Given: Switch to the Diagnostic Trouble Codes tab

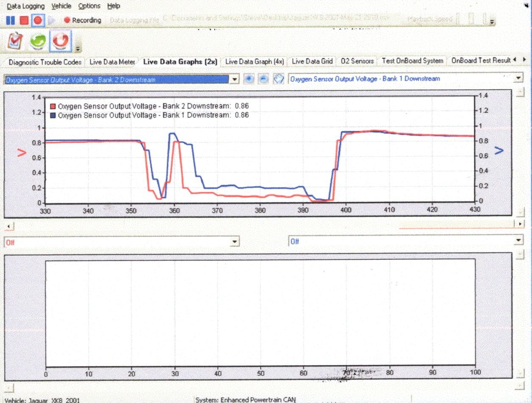Looking at the screenshot, I should [x=44, y=62].
